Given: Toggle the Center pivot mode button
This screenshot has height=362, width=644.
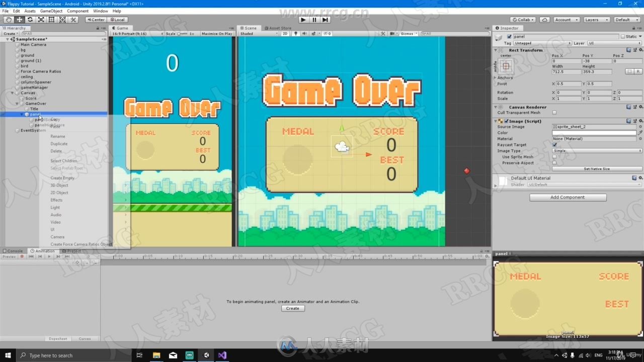Looking at the screenshot, I should (96, 20).
